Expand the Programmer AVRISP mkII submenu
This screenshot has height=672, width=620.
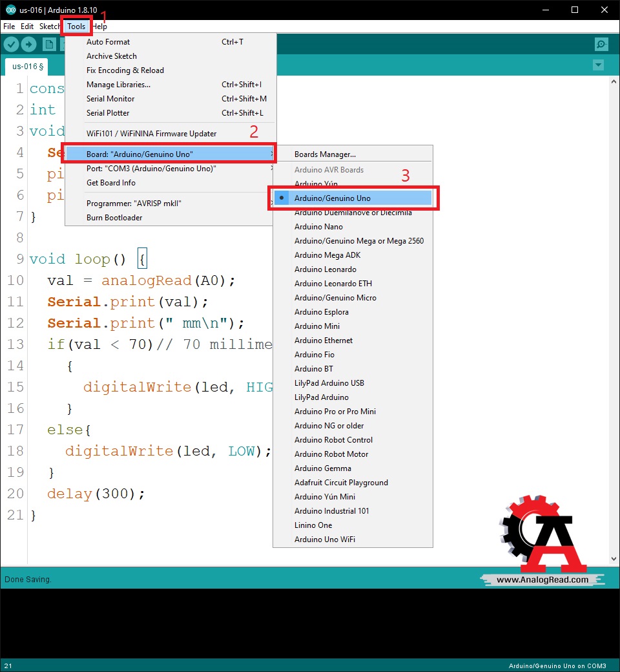170,203
